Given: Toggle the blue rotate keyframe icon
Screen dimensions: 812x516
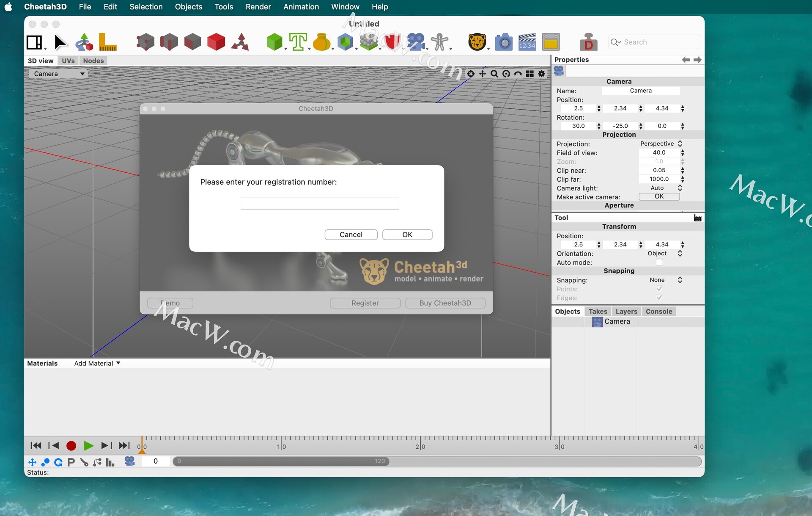Looking at the screenshot, I should [58, 462].
